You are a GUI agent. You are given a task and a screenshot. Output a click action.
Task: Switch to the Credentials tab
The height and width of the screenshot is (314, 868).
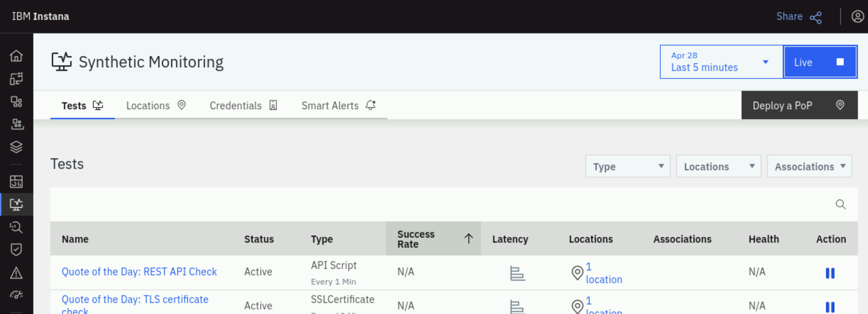(244, 106)
